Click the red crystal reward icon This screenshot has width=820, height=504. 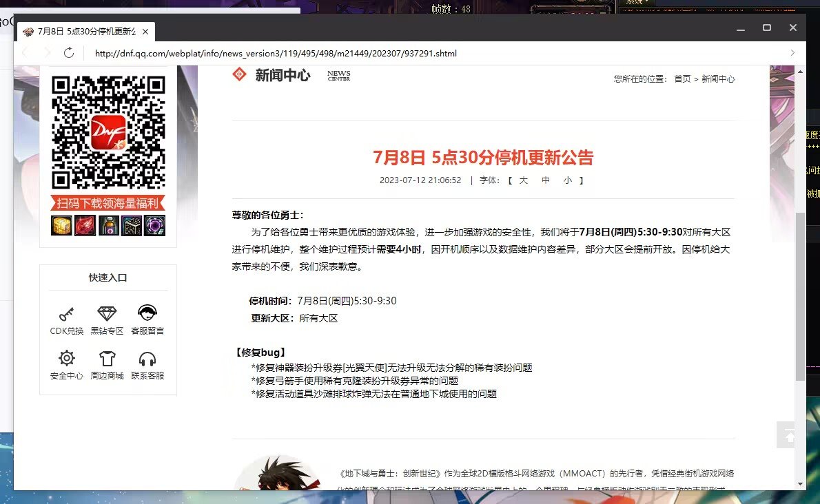(x=85, y=226)
